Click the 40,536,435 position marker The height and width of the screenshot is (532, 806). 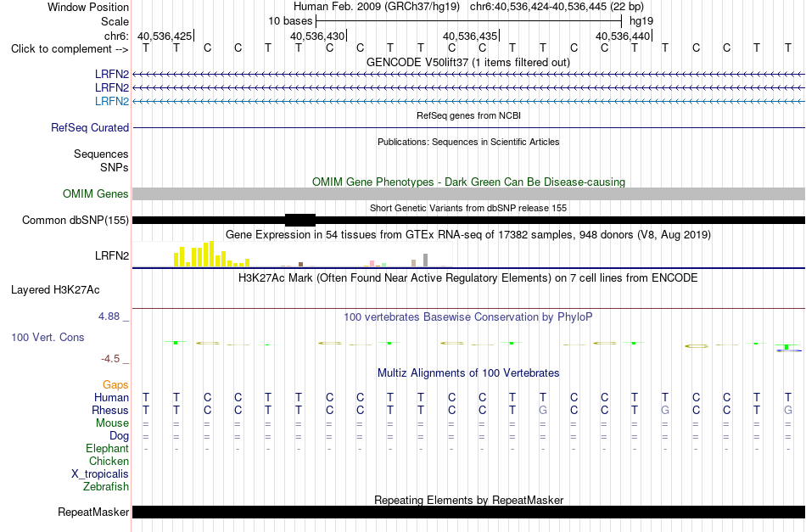tap(471, 36)
